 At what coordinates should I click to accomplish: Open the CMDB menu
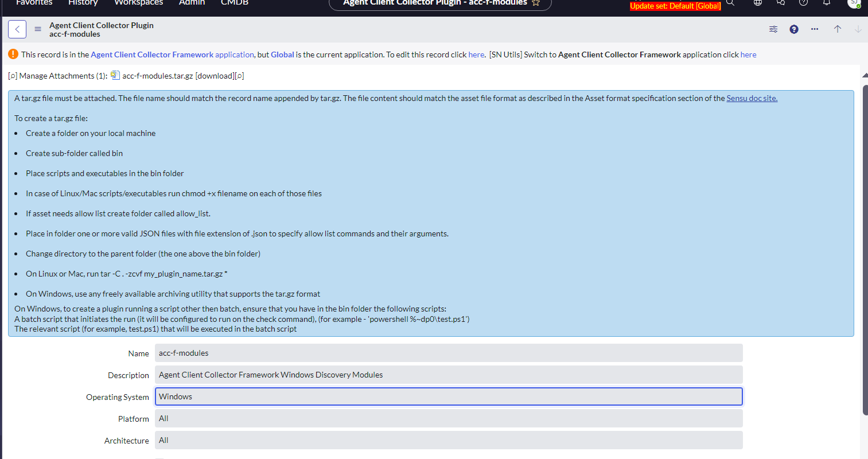click(x=235, y=3)
